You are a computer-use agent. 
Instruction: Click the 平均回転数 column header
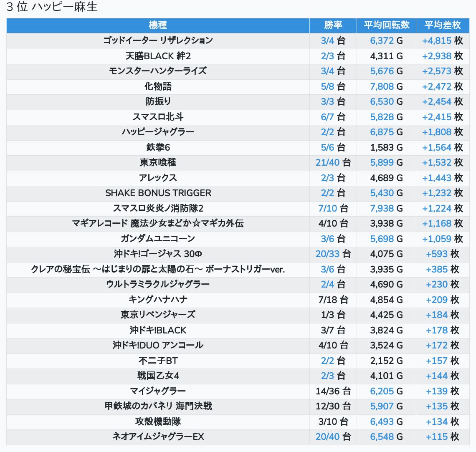point(386,25)
